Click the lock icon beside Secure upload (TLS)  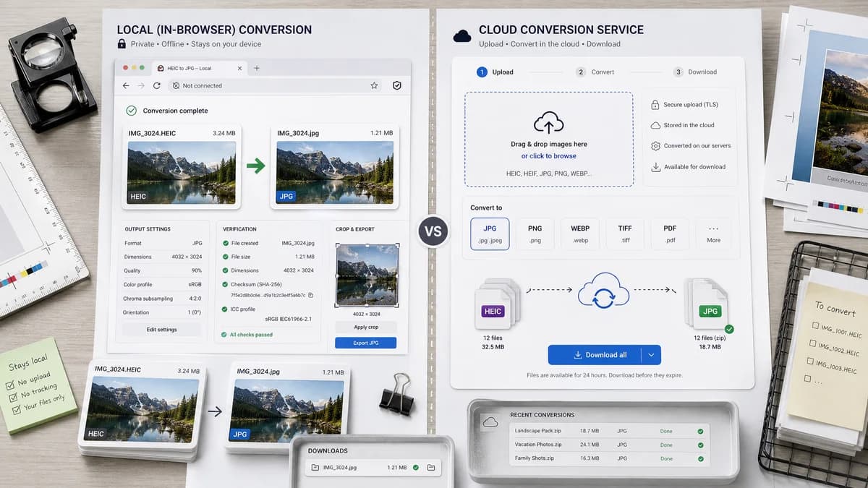[655, 105]
